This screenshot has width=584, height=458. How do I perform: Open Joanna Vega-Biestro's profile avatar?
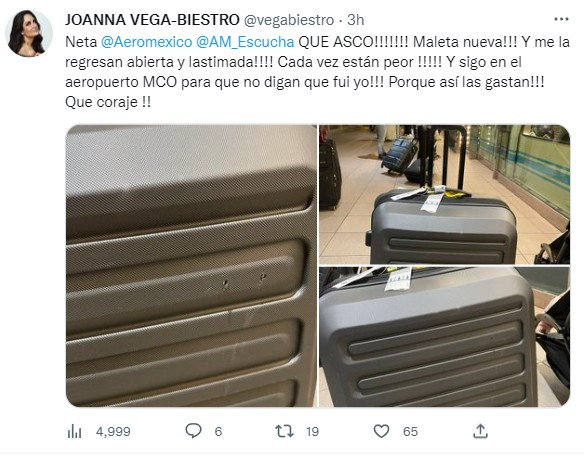point(29,34)
